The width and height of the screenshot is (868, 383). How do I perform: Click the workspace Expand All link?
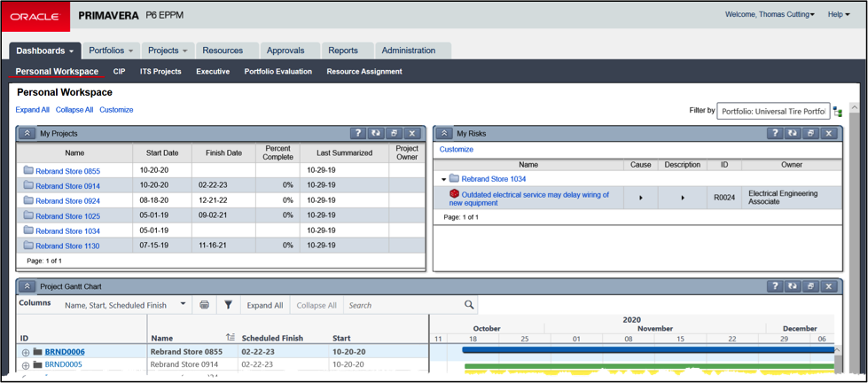point(32,110)
